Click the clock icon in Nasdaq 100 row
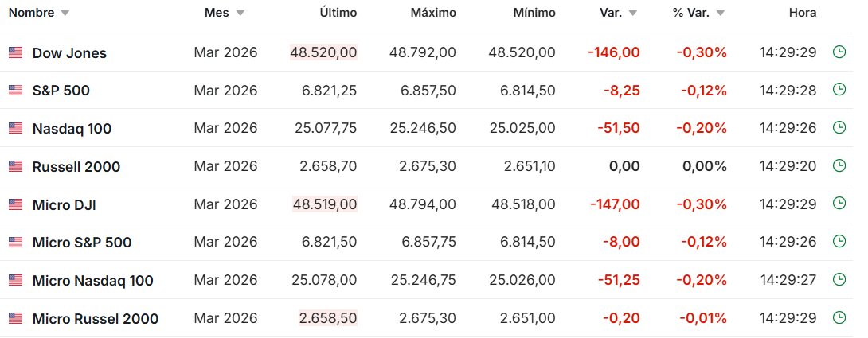The width and height of the screenshot is (868, 338). point(839,128)
